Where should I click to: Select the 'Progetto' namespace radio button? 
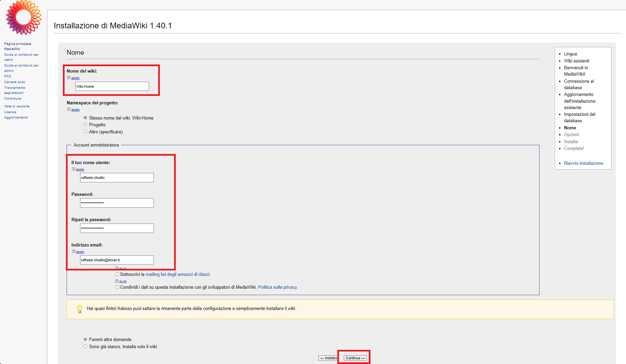pos(85,125)
